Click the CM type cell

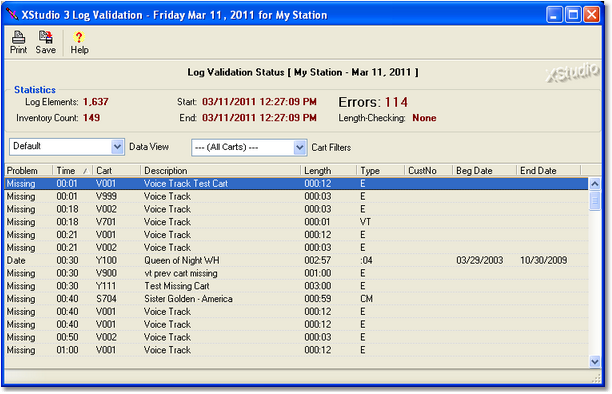tap(366, 299)
